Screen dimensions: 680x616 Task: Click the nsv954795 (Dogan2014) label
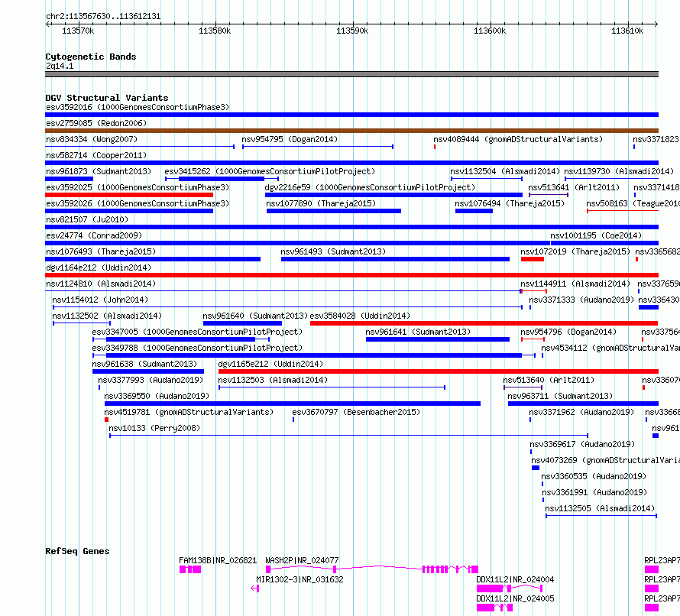pyautogui.click(x=290, y=139)
